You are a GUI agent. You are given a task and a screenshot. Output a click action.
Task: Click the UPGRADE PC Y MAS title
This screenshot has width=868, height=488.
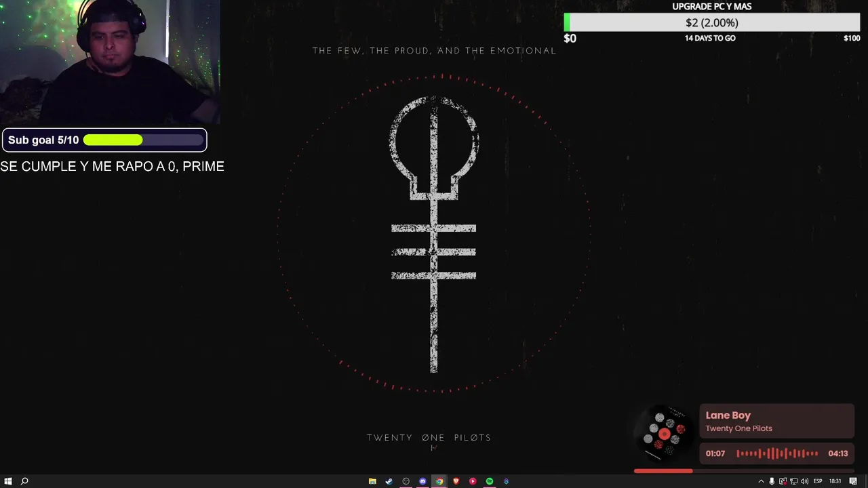[x=711, y=7]
